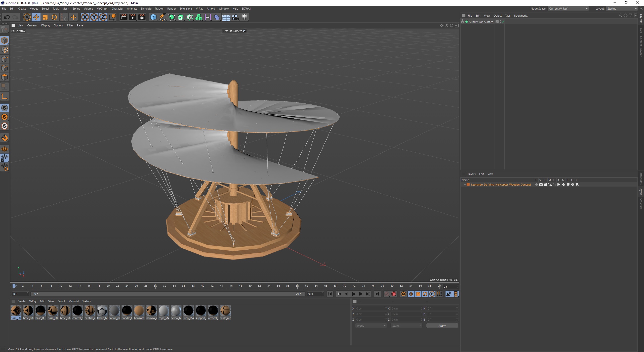
Task: Open Edit Render Settings icon
Action: click(x=142, y=17)
